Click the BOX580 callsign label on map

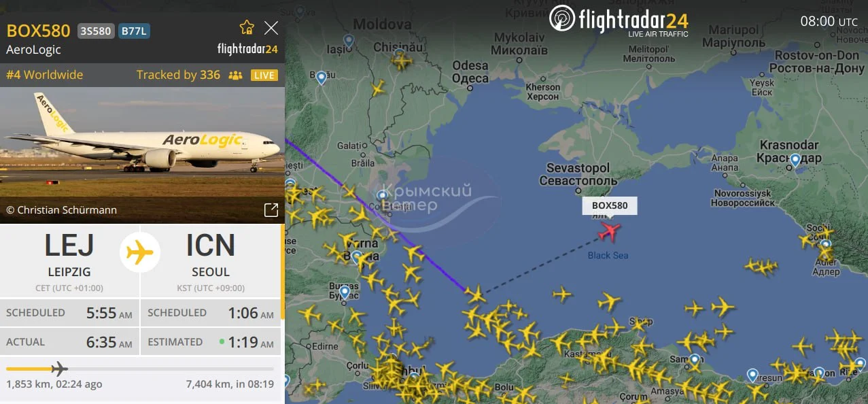coord(610,205)
